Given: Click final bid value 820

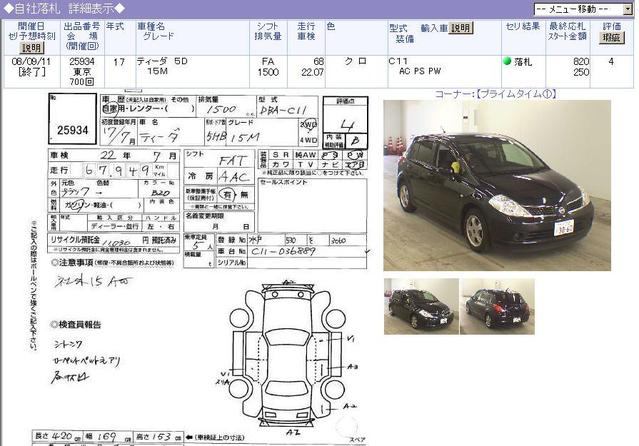Looking at the screenshot, I should (x=581, y=62).
